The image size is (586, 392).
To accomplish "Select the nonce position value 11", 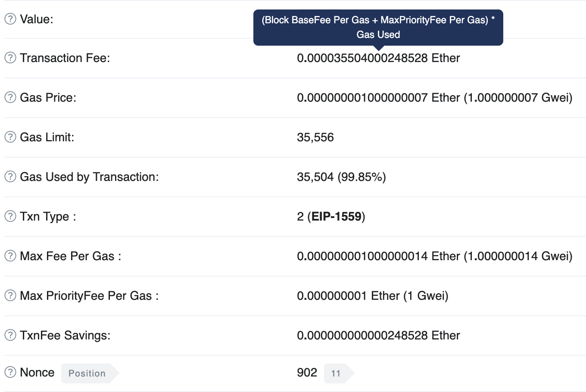I will coord(336,373).
